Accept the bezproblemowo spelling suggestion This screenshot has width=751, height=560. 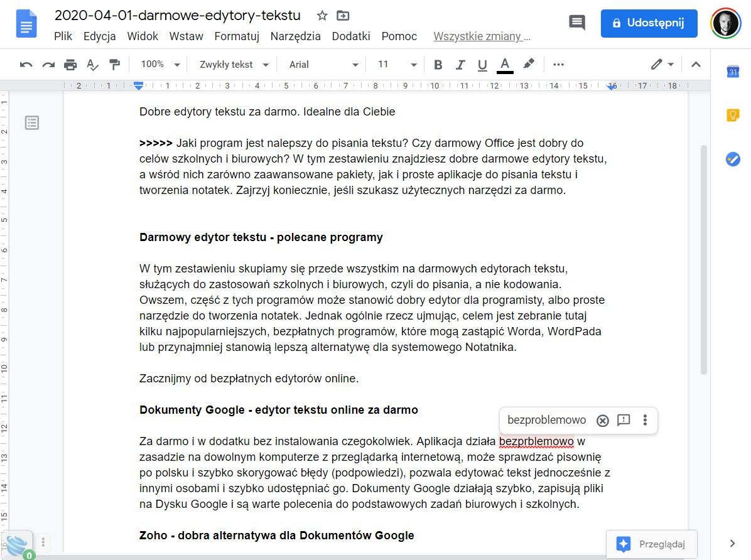(x=546, y=420)
